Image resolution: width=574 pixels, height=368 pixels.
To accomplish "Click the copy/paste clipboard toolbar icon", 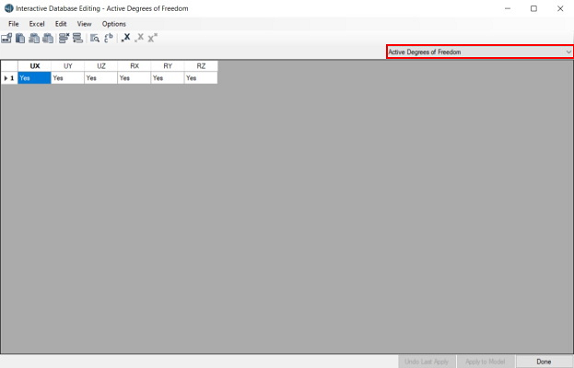I will tap(20, 38).
